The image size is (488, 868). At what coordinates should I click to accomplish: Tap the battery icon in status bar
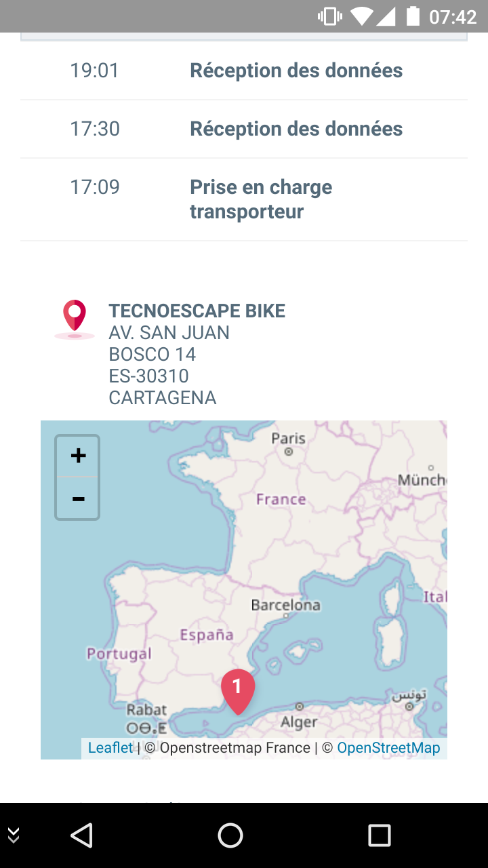(x=413, y=16)
